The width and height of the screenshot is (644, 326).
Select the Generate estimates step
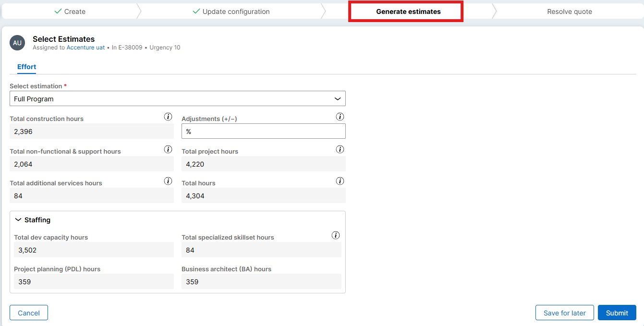[408, 12]
